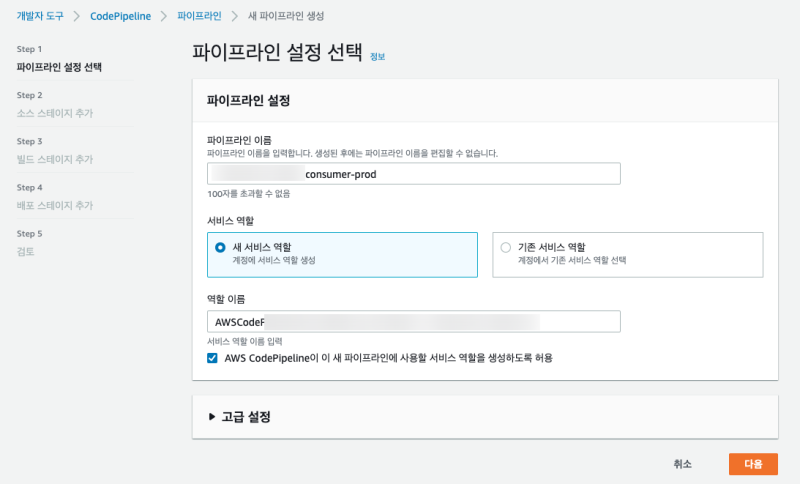Click the chevron after 개발자 도구 breadcrumb
Screen dimensions: 800x484
[x=78, y=17]
